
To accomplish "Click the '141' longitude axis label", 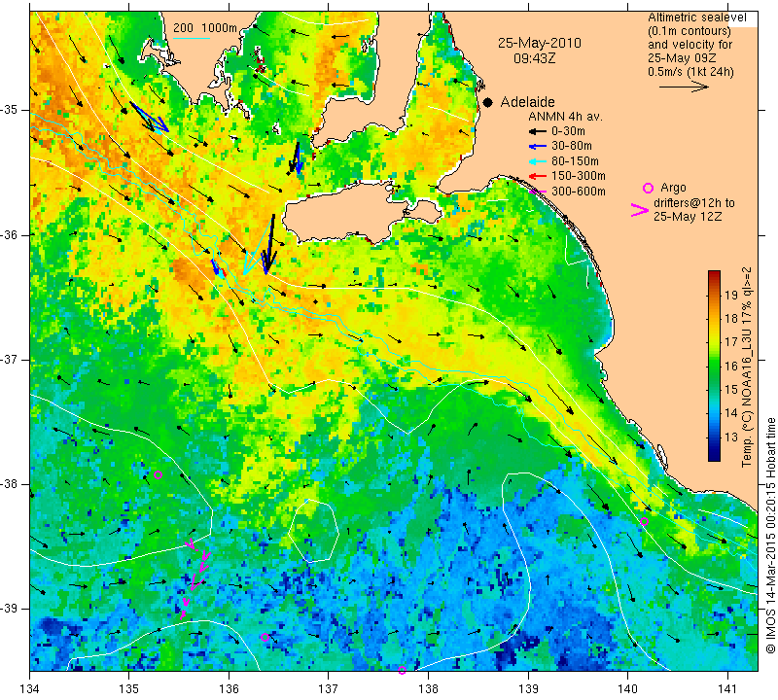I will point(727,688).
